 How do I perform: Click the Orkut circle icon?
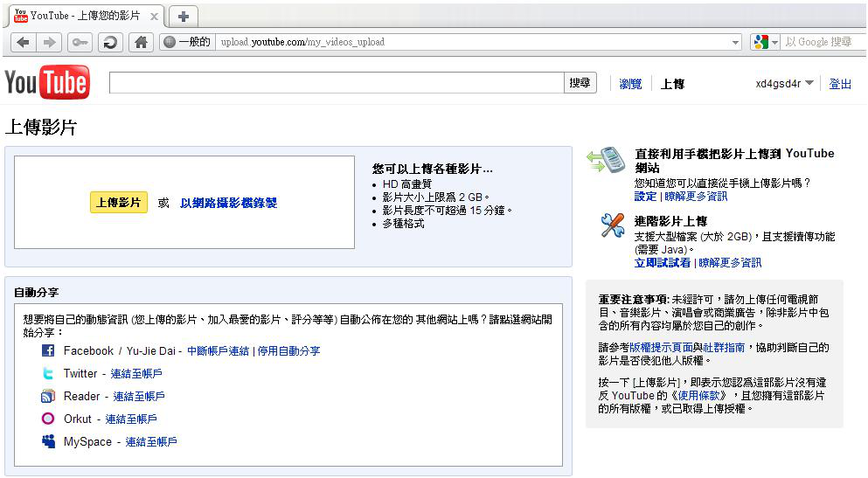(x=48, y=419)
